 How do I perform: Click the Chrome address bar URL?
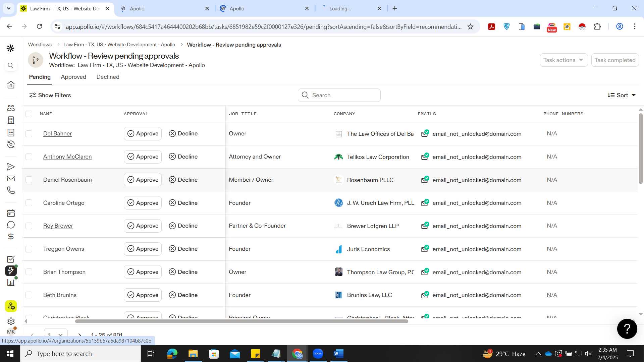pyautogui.click(x=263, y=26)
